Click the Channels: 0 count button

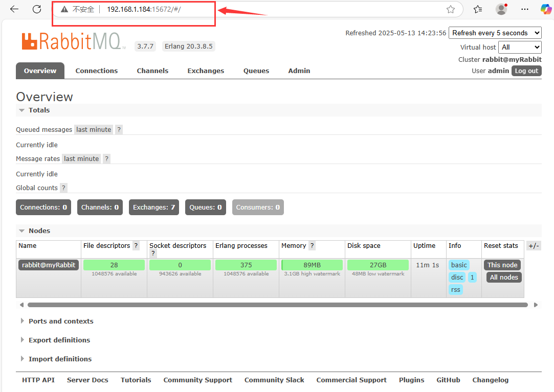100,207
